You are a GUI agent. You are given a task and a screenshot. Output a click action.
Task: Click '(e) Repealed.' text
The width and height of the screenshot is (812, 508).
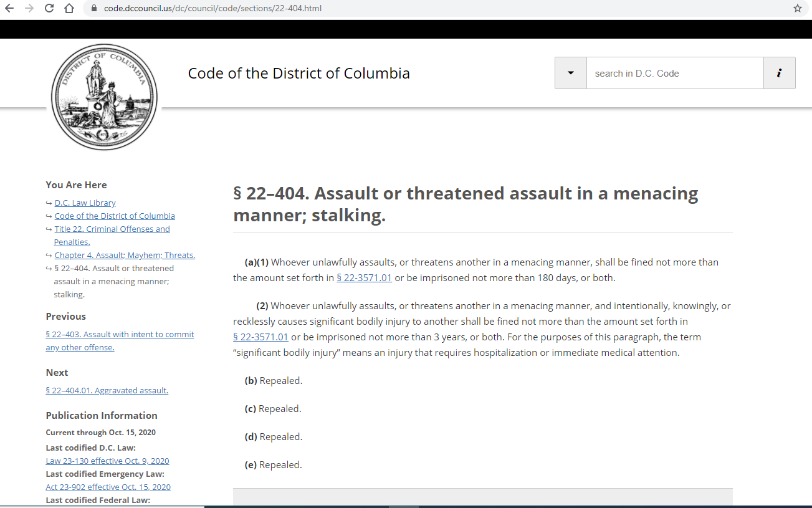click(x=273, y=465)
